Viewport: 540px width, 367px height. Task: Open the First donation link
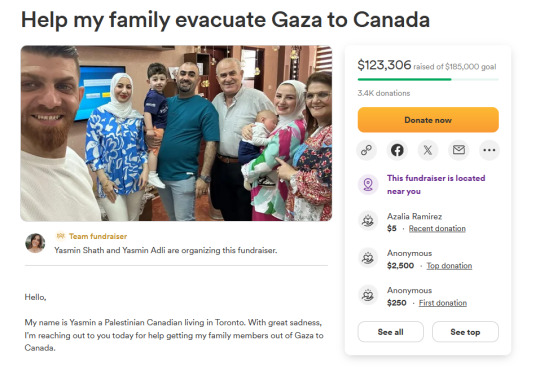click(x=443, y=303)
